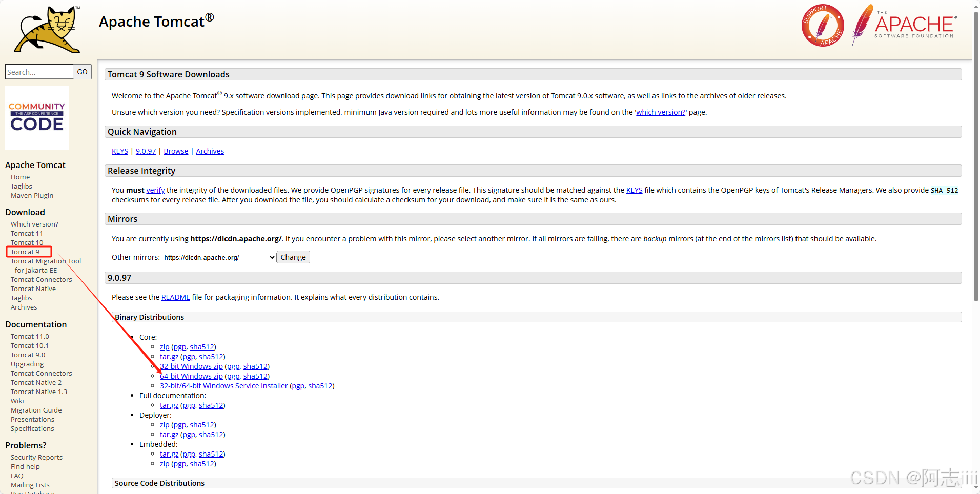Open Taglibs under Apache Tomcat sidebar
The image size is (980, 494).
click(x=21, y=187)
